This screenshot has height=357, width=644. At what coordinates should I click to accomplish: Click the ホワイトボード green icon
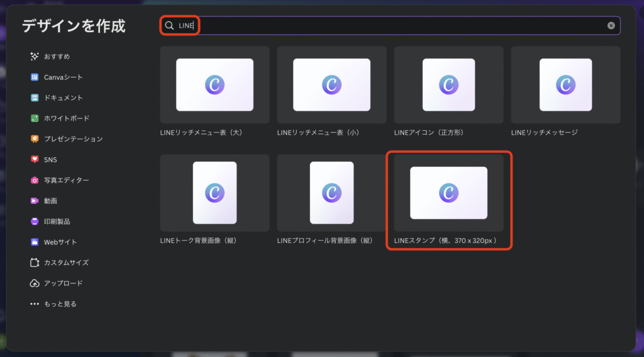tap(35, 118)
